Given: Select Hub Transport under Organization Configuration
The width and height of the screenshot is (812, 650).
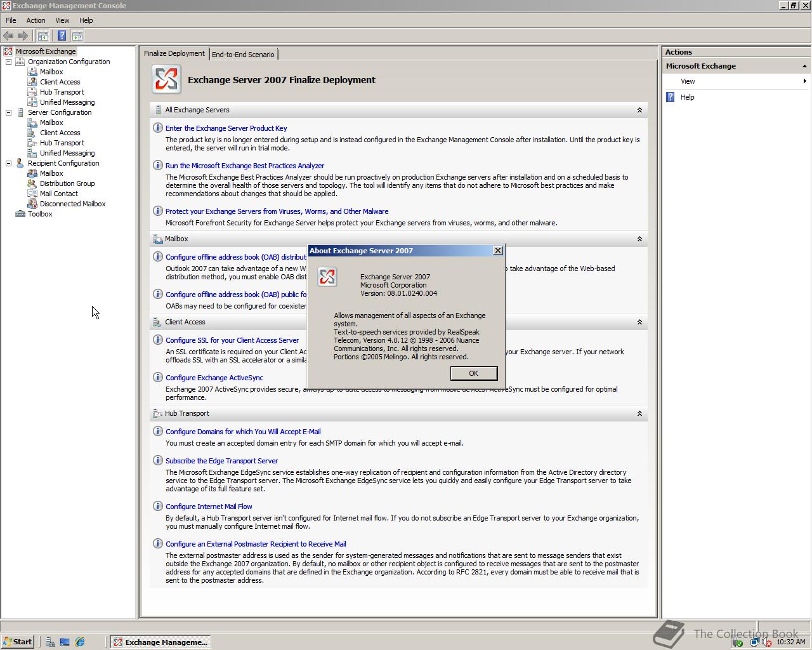Looking at the screenshot, I should coord(62,92).
